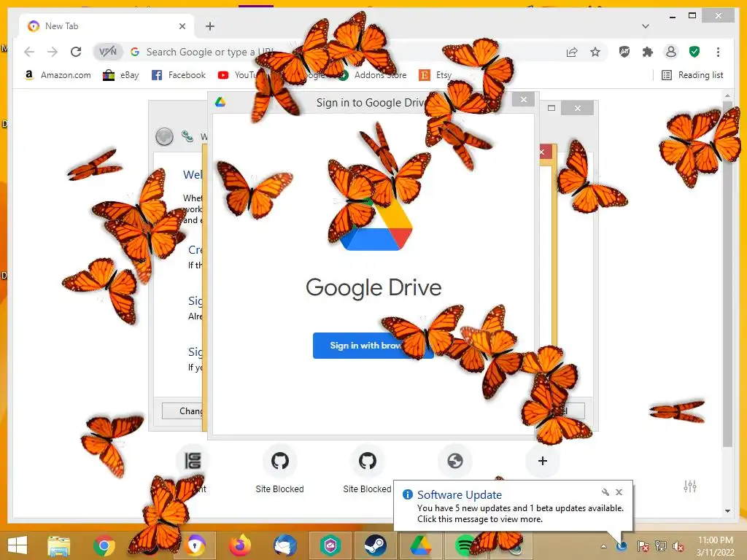Open the Etsy bookmark

click(x=436, y=75)
